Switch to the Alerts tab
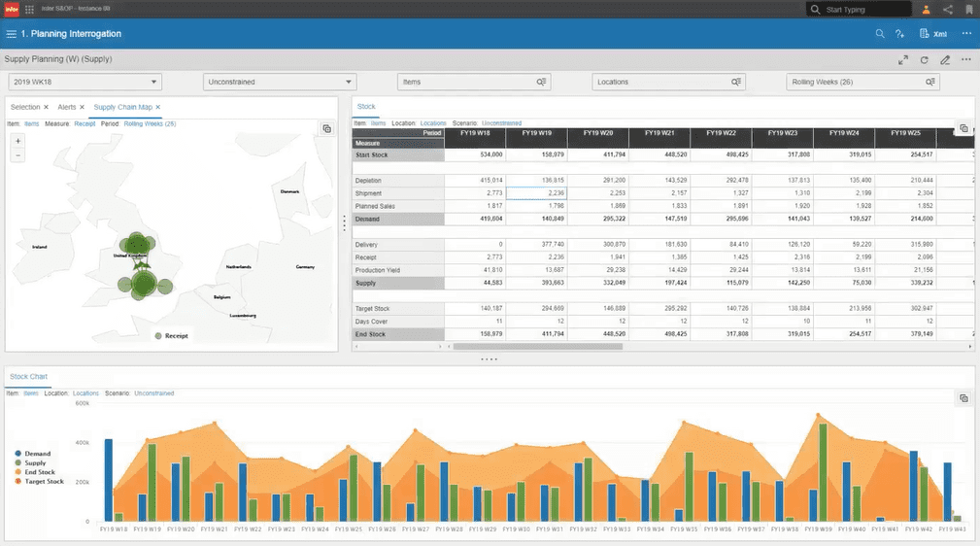Image resolution: width=980 pixels, height=546 pixels. [x=67, y=107]
